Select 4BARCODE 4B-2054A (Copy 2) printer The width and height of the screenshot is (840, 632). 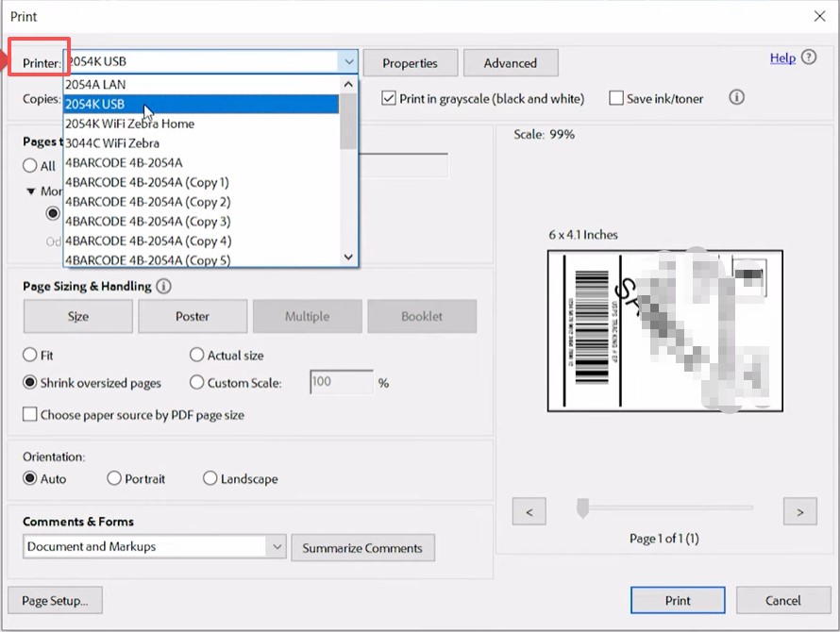pyautogui.click(x=147, y=202)
